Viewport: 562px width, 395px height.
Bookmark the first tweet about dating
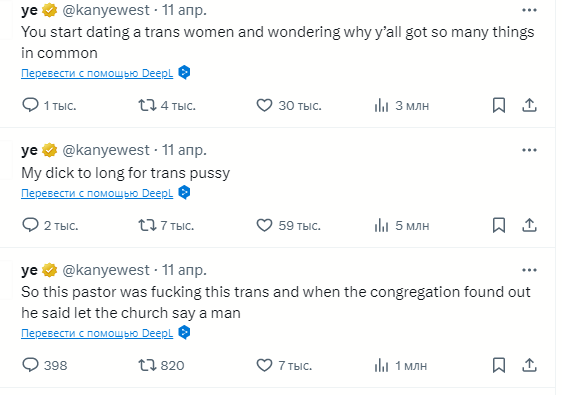point(499,105)
